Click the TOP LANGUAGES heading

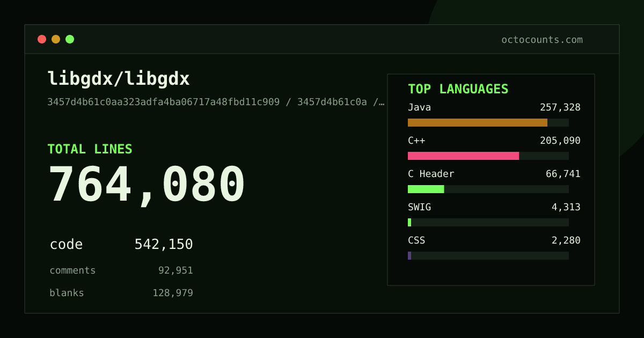(458, 89)
